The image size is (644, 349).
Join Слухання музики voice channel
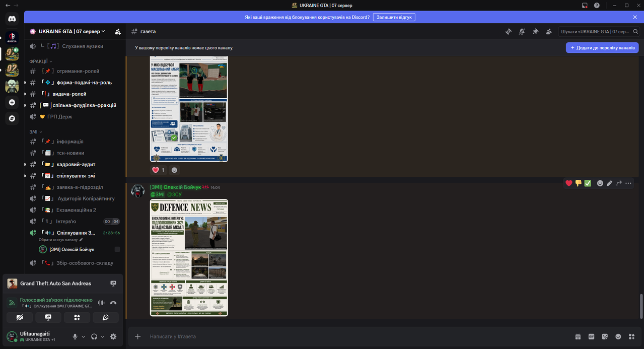coord(75,46)
